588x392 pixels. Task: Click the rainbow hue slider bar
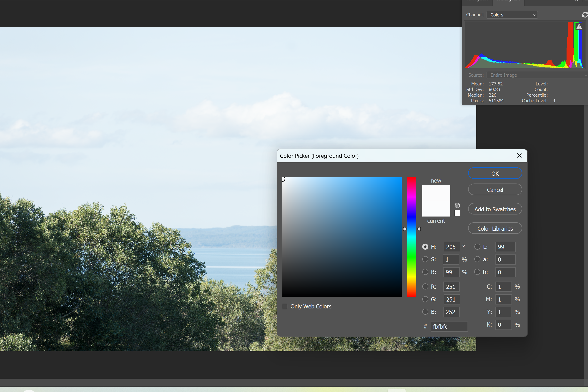coord(411,237)
